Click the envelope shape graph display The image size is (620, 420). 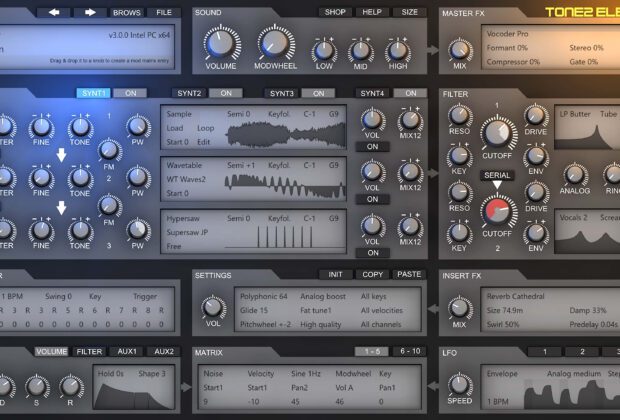coord(134,395)
